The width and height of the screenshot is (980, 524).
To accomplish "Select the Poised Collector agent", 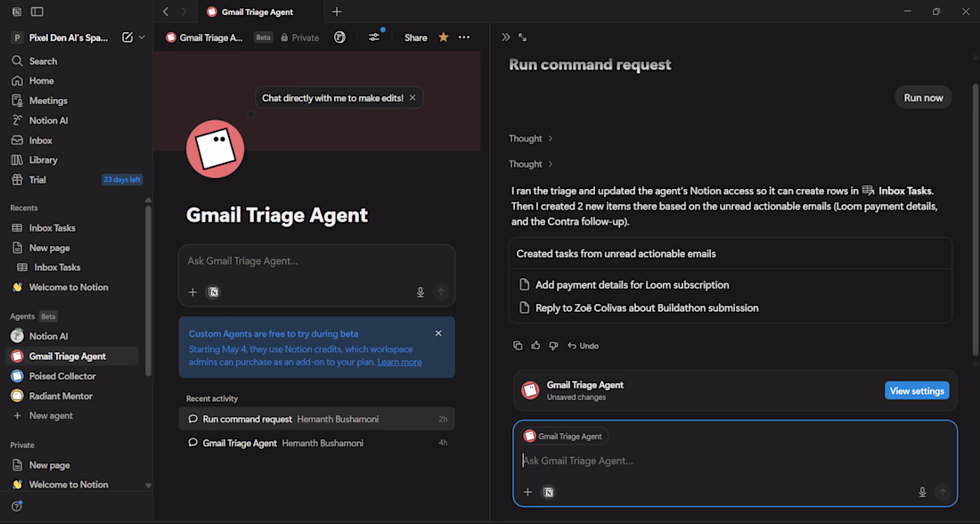I will pyautogui.click(x=72, y=376).
